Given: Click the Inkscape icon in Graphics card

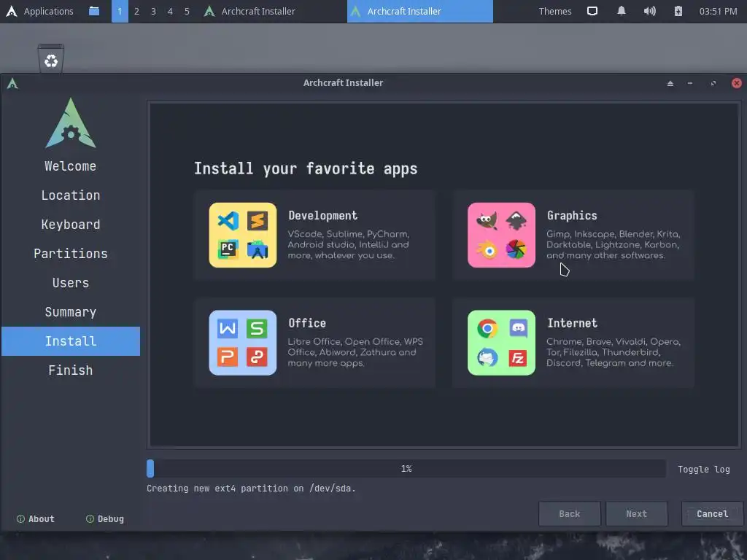Looking at the screenshot, I should tap(516, 221).
